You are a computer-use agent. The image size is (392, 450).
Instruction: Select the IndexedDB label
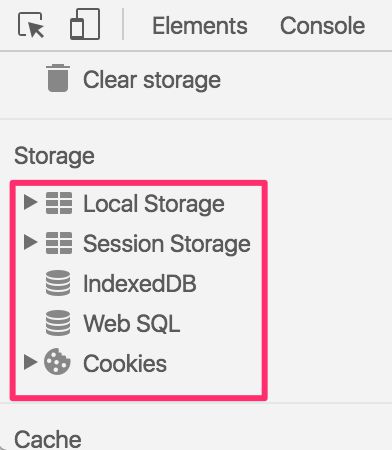(x=140, y=284)
